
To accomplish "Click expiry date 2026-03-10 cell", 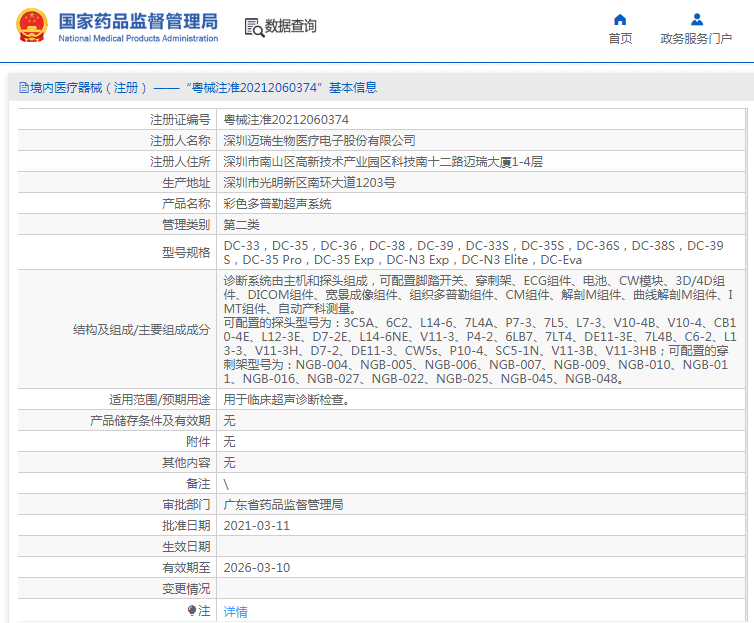I will click(481, 567).
